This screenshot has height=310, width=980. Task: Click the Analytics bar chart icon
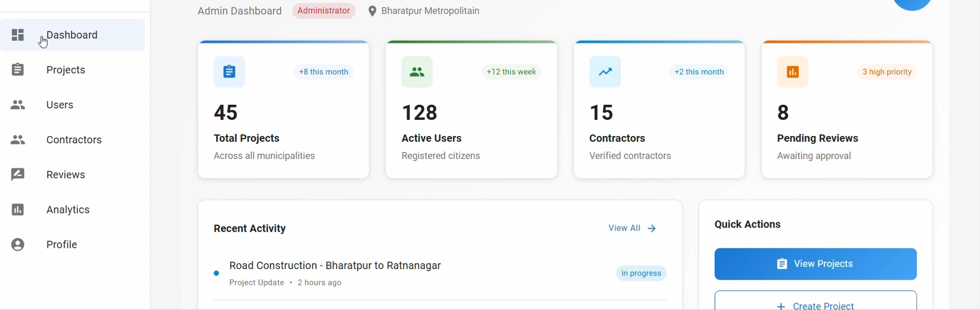[x=18, y=210]
